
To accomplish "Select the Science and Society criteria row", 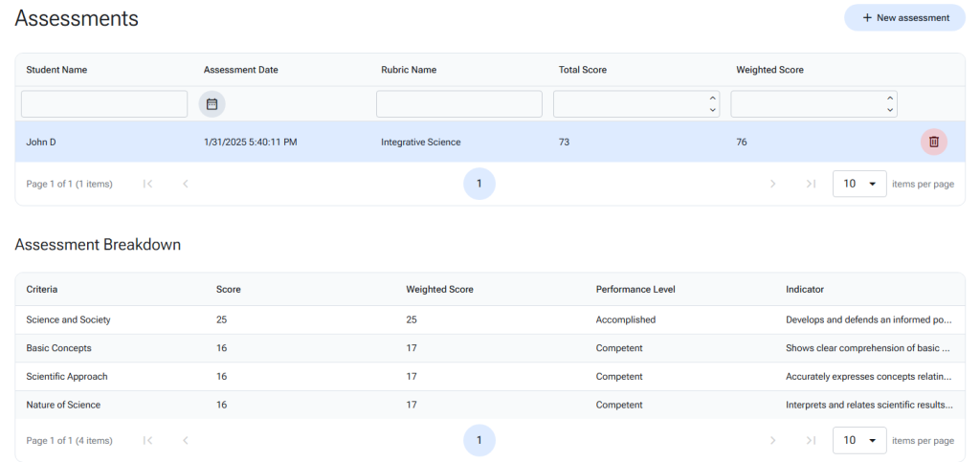I will click(x=69, y=319).
